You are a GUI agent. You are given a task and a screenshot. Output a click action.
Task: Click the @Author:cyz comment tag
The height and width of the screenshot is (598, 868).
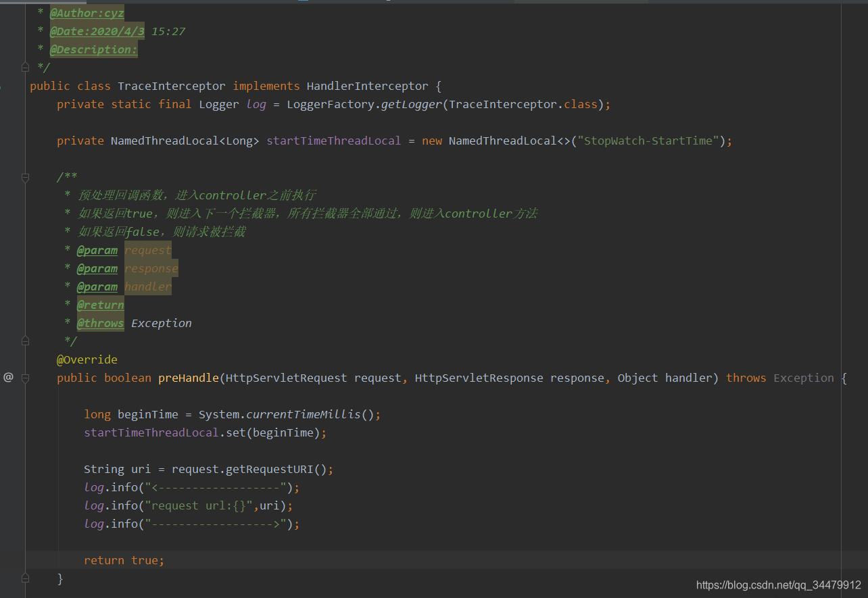(x=87, y=13)
